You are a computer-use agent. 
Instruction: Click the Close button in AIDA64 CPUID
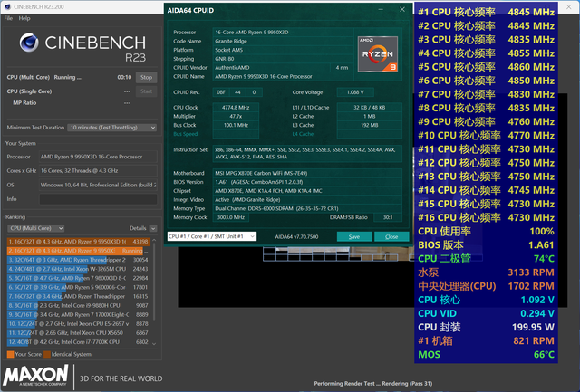click(391, 236)
